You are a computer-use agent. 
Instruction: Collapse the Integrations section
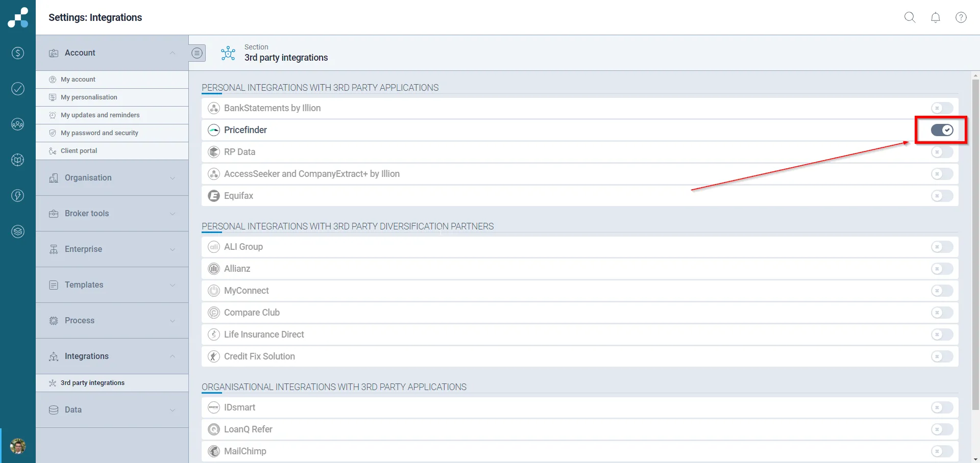click(112, 356)
